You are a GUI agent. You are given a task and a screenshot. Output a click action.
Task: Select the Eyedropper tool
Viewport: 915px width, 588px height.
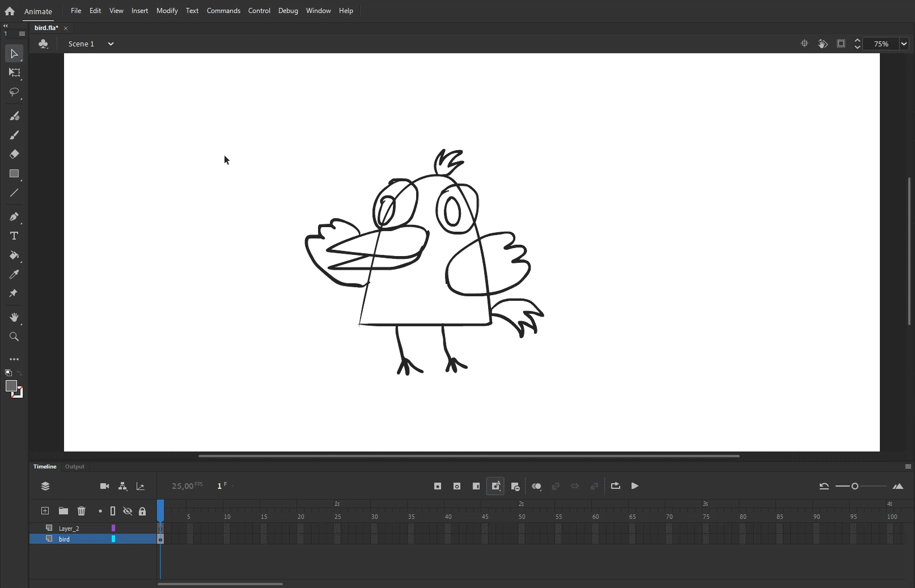click(x=14, y=274)
